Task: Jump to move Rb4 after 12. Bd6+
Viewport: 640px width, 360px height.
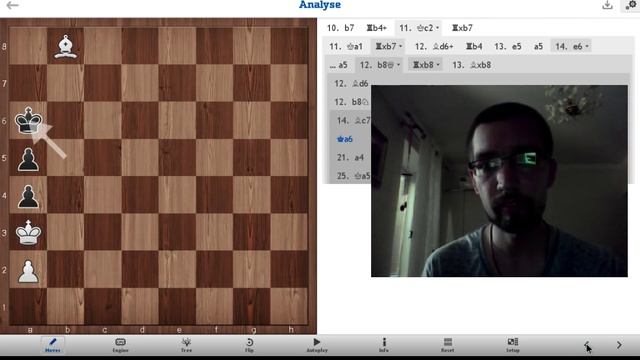Action: pos(474,46)
